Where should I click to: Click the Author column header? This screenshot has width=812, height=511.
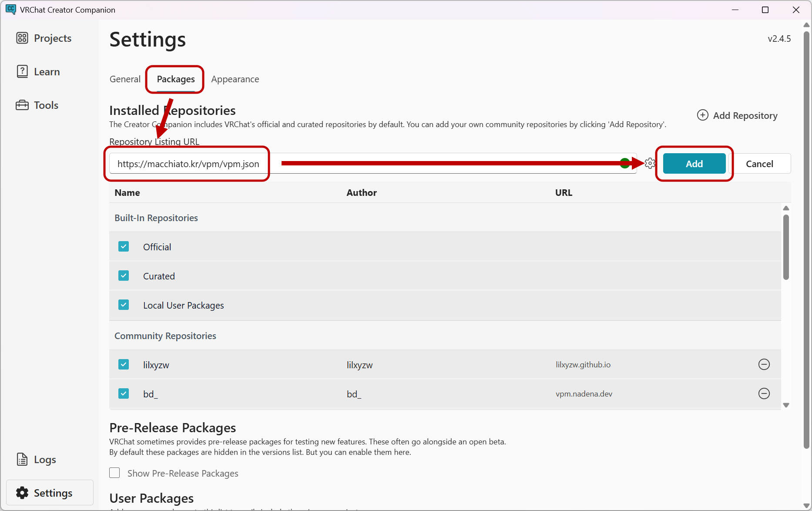point(362,192)
